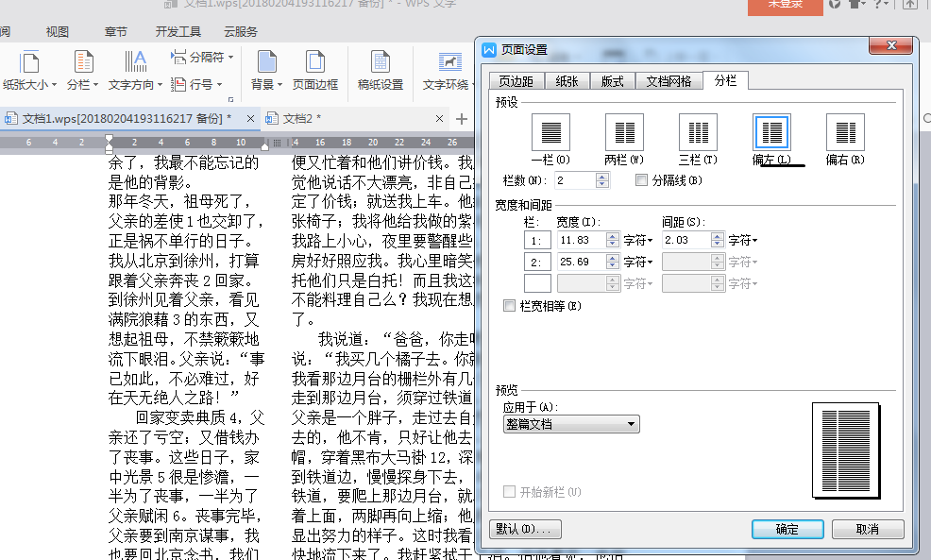Click the not logged in (未登录) button
The height and width of the screenshot is (560, 931).
(785, 6)
